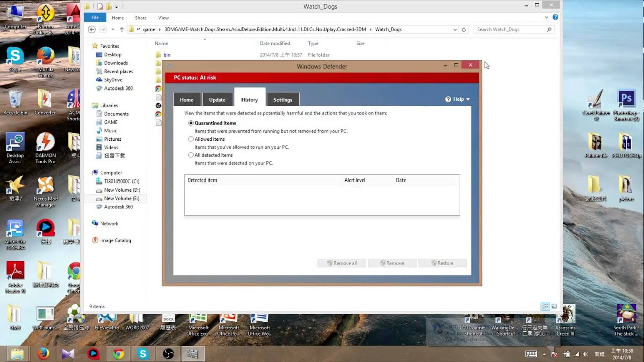Click the Remove all button
The height and width of the screenshot is (362, 644).
pos(342,263)
